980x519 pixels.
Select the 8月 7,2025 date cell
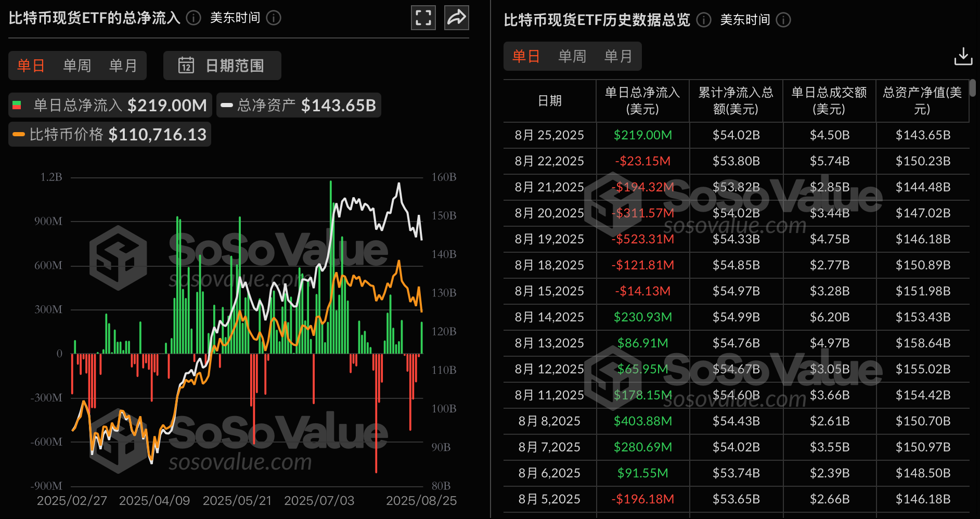549,447
